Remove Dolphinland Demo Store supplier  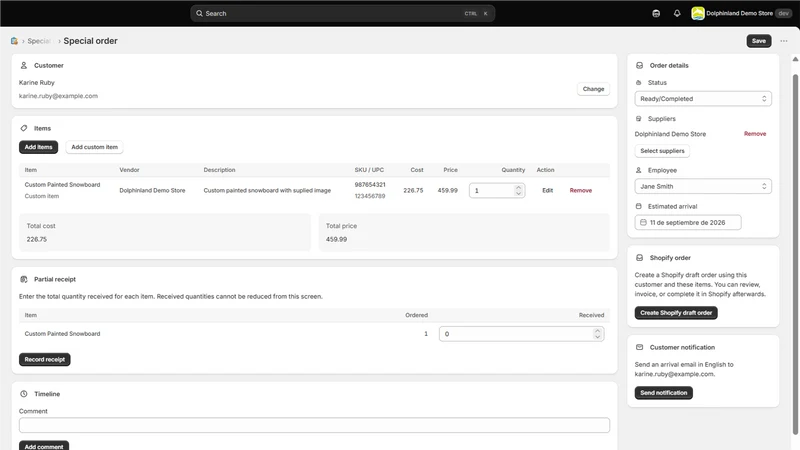point(755,134)
